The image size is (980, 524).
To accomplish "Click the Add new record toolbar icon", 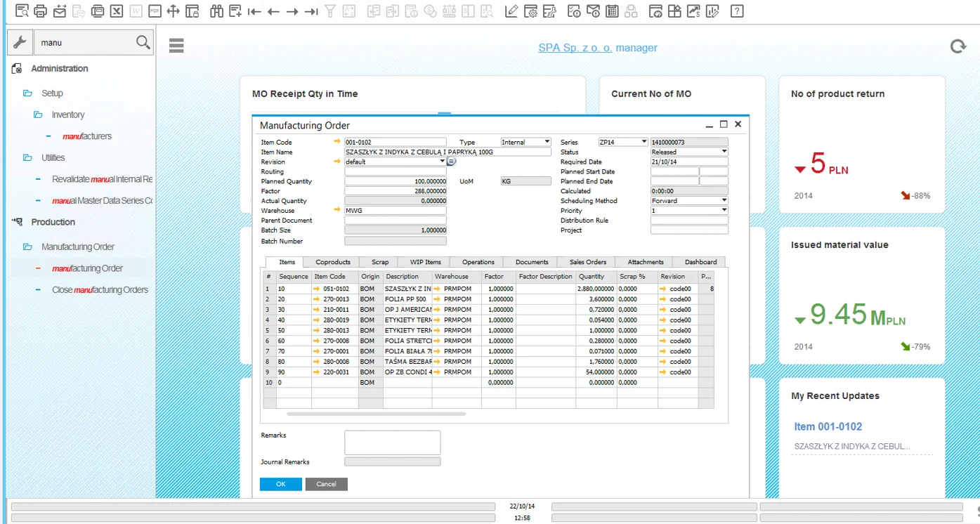I will (235, 11).
